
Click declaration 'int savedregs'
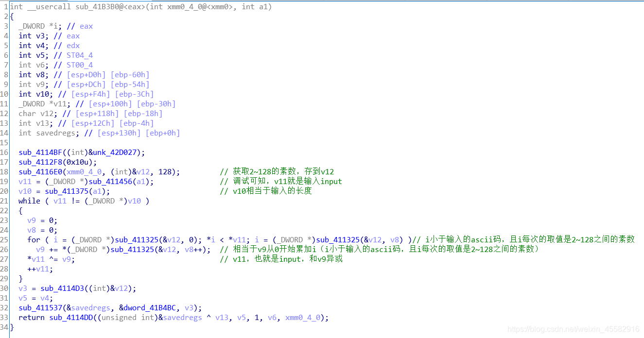[x=99, y=133]
